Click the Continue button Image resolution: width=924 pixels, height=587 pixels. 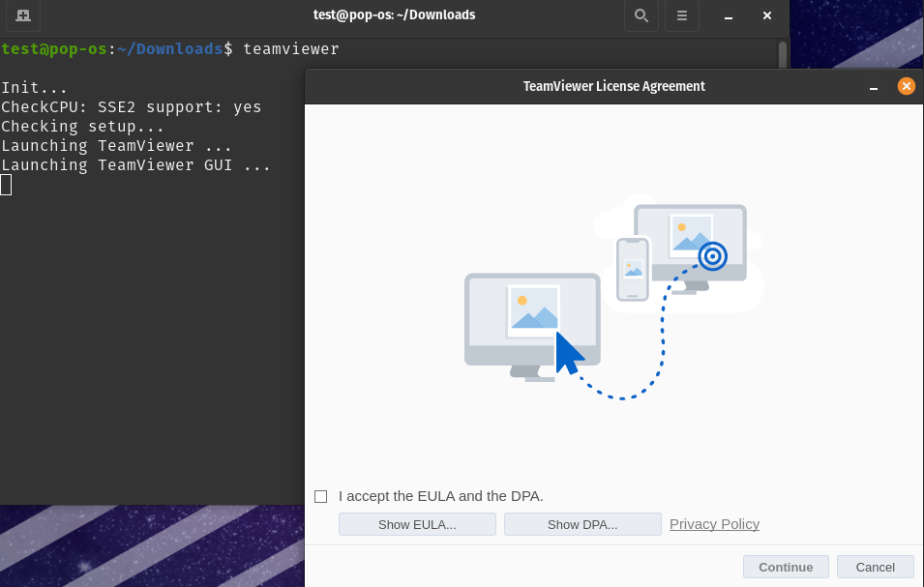click(786, 567)
